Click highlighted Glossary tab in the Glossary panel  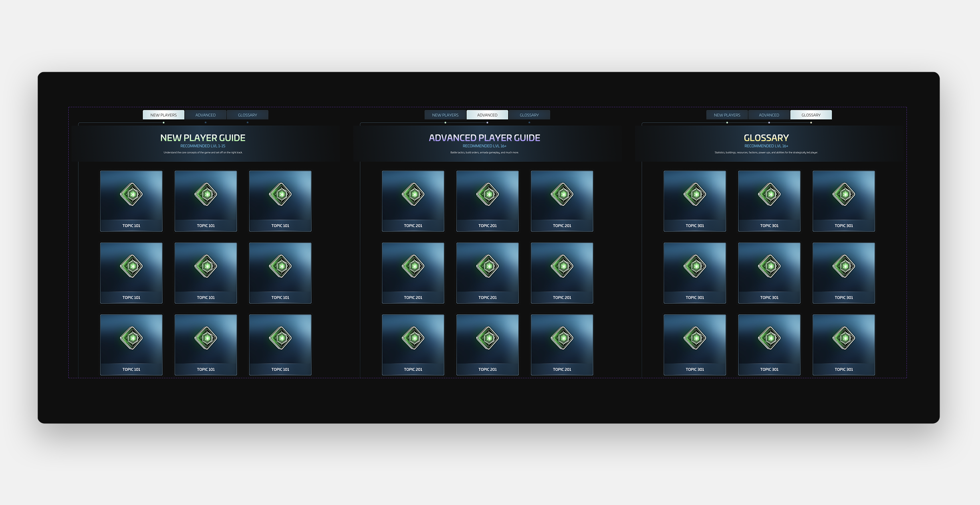point(811,115)
